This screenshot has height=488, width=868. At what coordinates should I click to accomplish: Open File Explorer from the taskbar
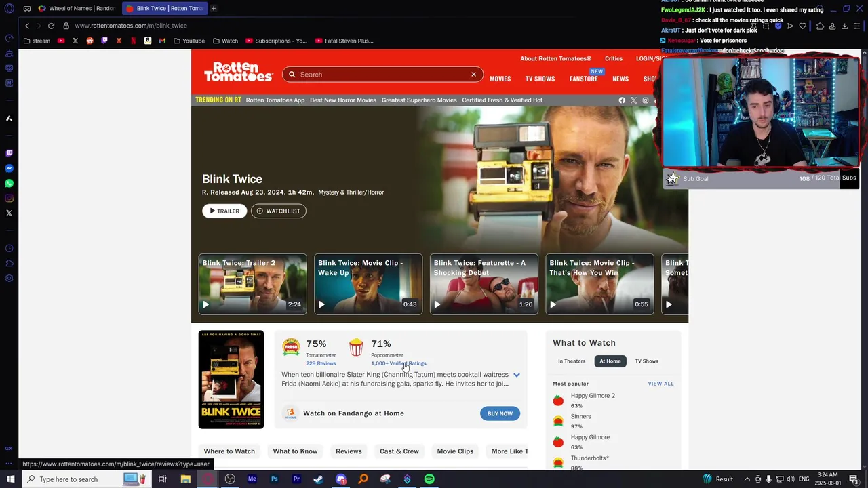click(185, 479)
